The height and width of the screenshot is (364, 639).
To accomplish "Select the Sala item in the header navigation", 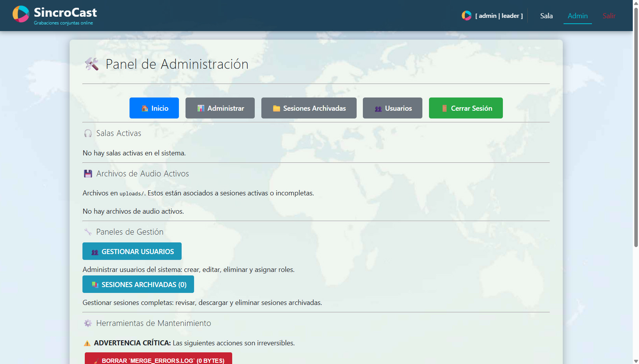I will [546, 16].
